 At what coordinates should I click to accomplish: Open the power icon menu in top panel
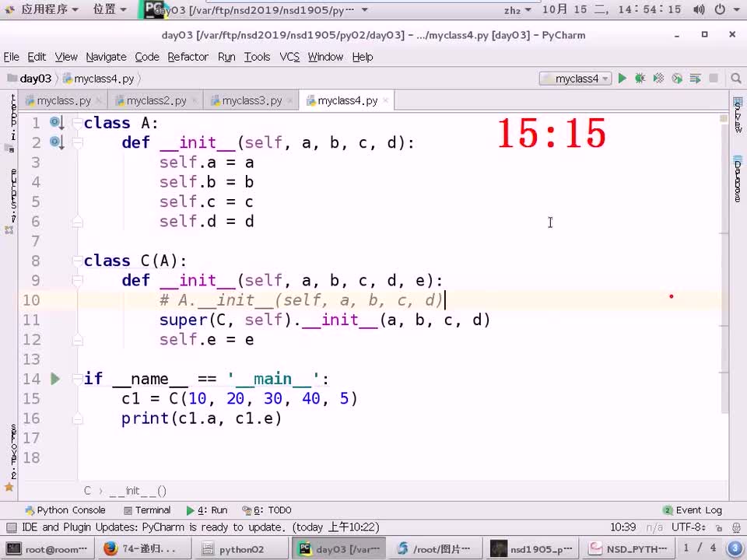(720, 9)
